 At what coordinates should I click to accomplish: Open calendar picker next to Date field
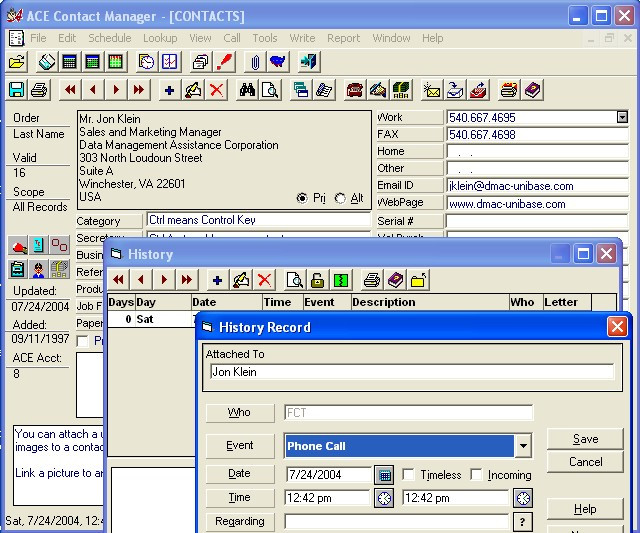384,475
